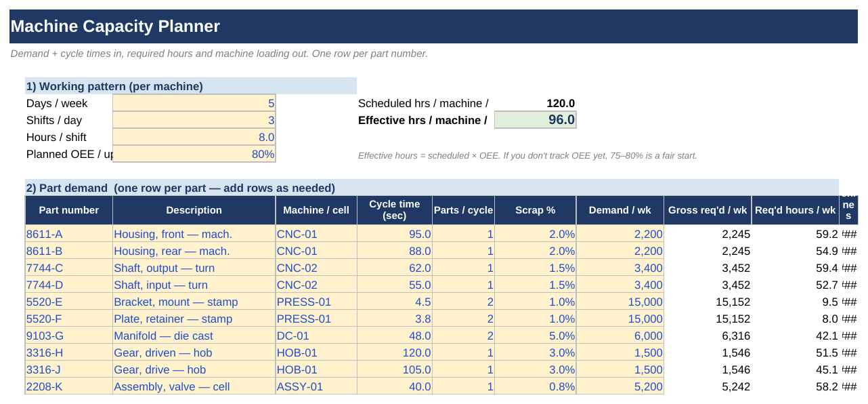The height and width of the screenshot is (404, 868).
Task: Select HOB-01 machine in 3316-J row
Action: click(316, 369)
